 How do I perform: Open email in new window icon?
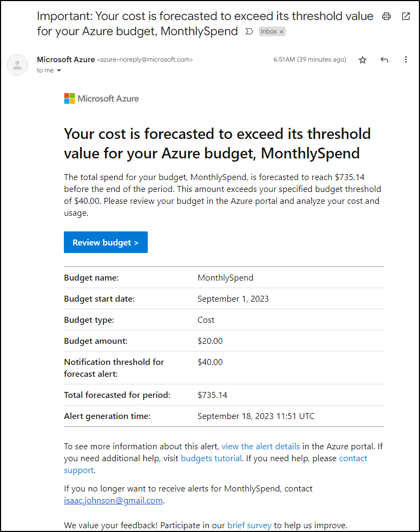(x=406, y=16)
